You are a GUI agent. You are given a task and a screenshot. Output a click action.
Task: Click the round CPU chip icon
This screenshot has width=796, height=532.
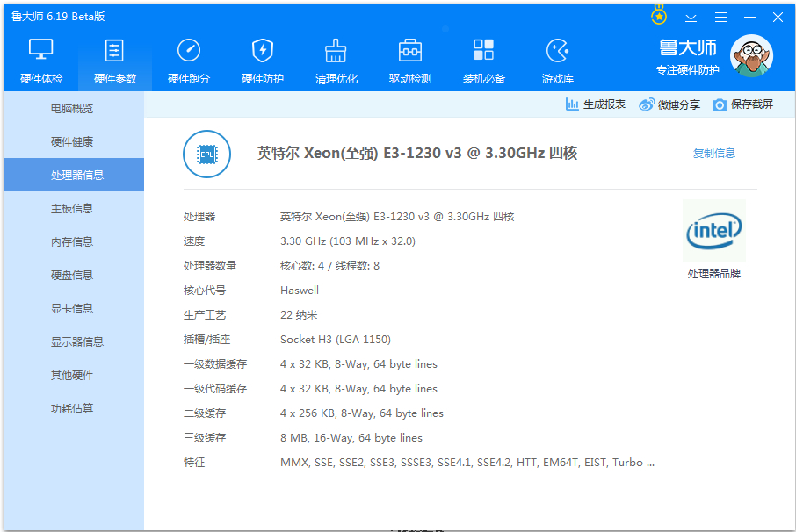click(206, 155)
